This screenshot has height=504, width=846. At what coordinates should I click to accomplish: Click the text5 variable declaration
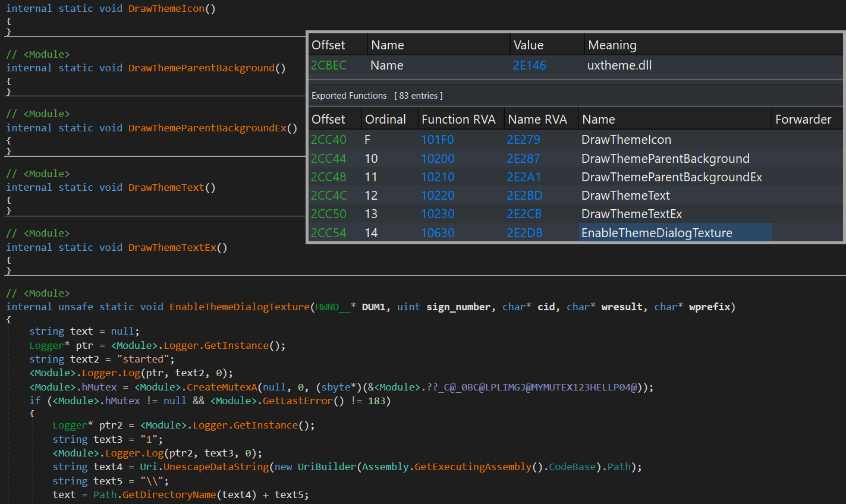pos(108,481)
